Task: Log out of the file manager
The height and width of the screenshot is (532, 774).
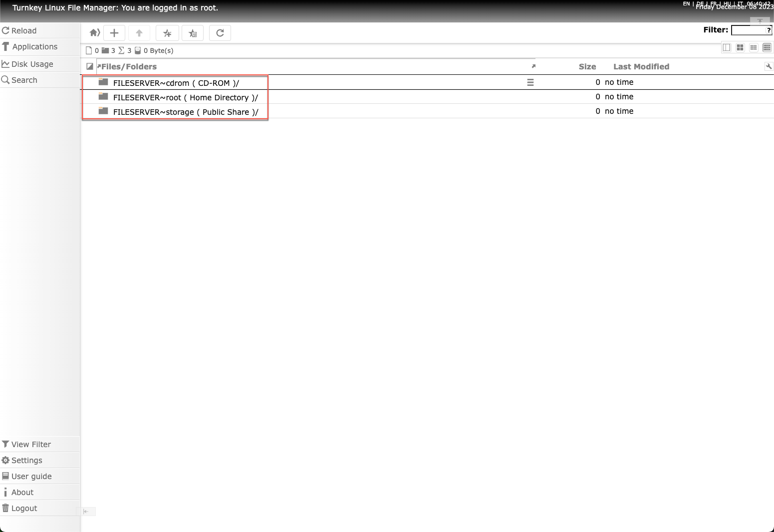Action: pyautogui.click(x=24, y=508)
